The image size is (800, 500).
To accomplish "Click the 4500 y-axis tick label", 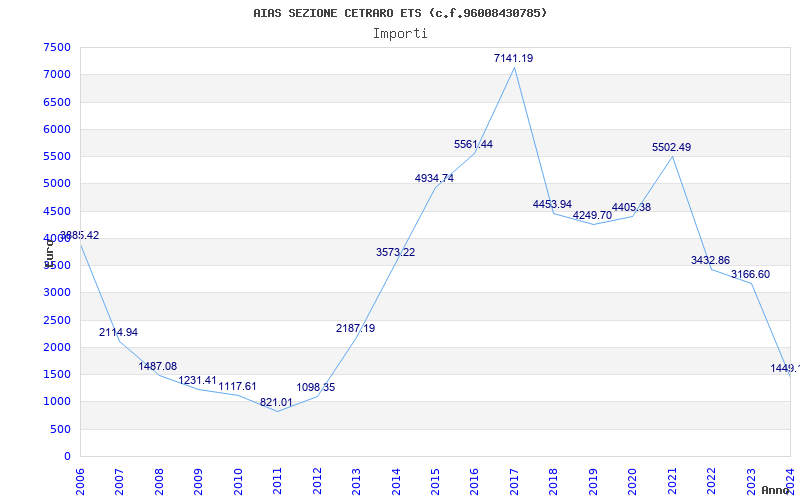I will point(57,211).
